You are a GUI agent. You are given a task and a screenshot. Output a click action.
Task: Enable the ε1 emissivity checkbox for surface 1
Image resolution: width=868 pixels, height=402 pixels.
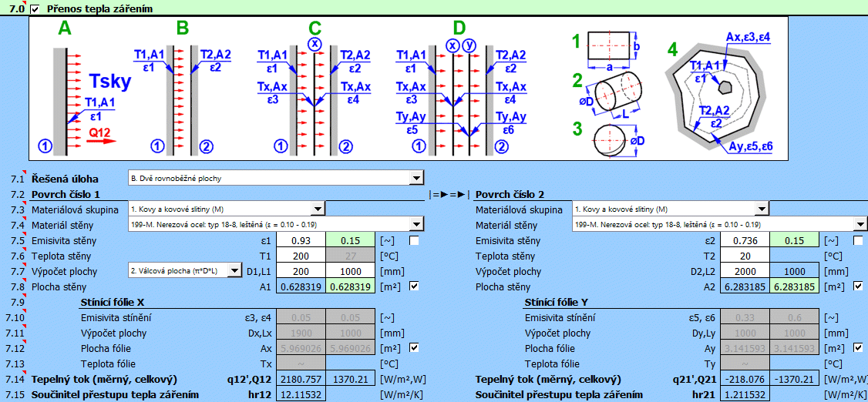click(415, 241)
